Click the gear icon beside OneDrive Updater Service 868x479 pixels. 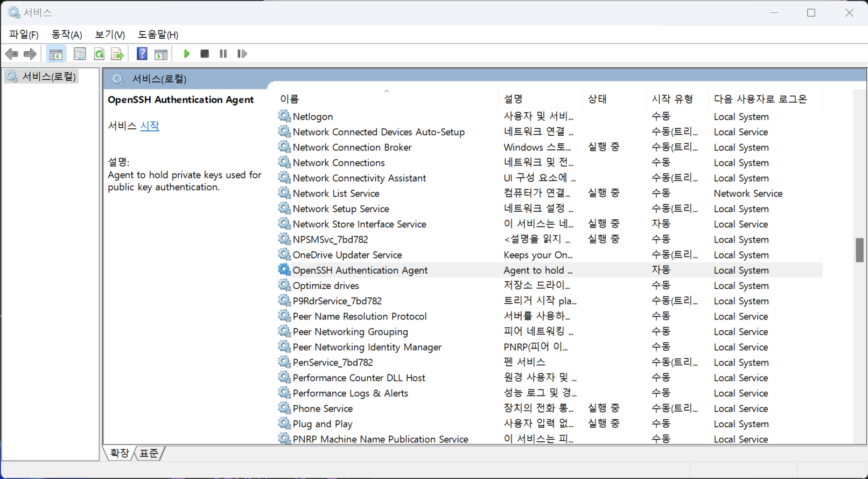click(284, 254)
